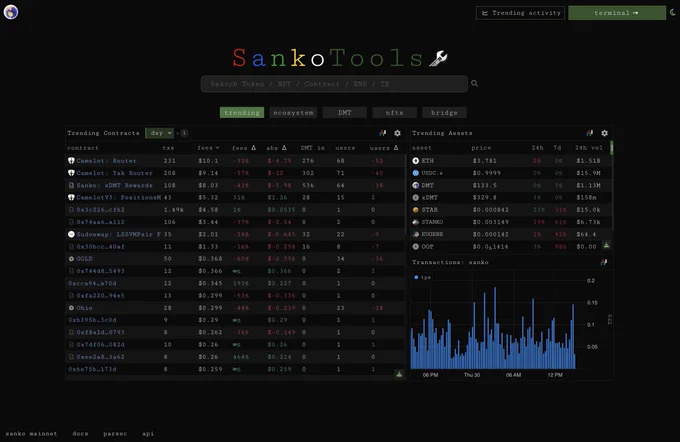Open Trending Contracts settings gear

coord(397,133)
